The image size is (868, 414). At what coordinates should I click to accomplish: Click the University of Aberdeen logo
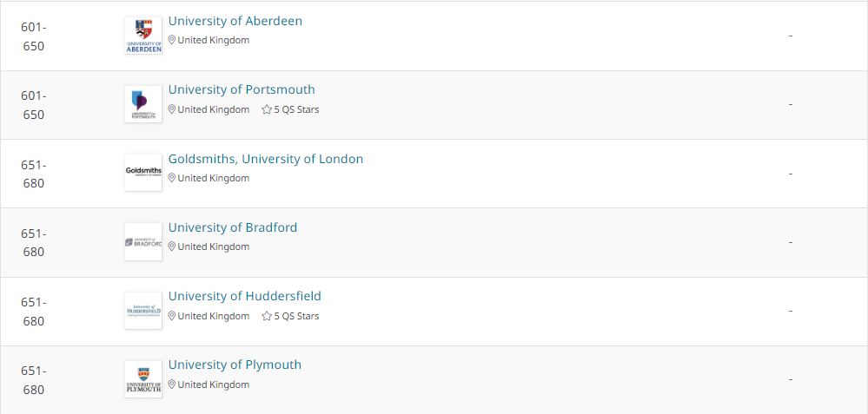pos(143,36)
